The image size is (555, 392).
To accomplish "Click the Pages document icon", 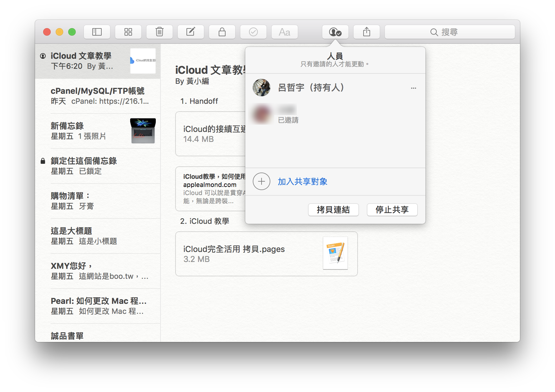I will [x=335, y=253].
